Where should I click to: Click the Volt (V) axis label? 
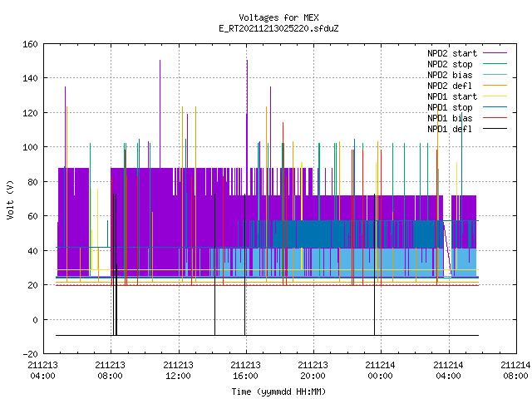click(10, 199)
